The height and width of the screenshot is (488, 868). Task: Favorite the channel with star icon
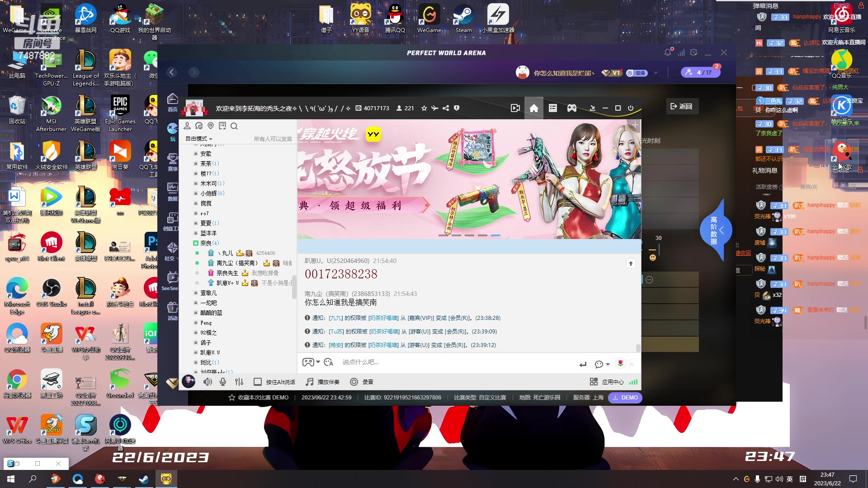coord(424,108)
